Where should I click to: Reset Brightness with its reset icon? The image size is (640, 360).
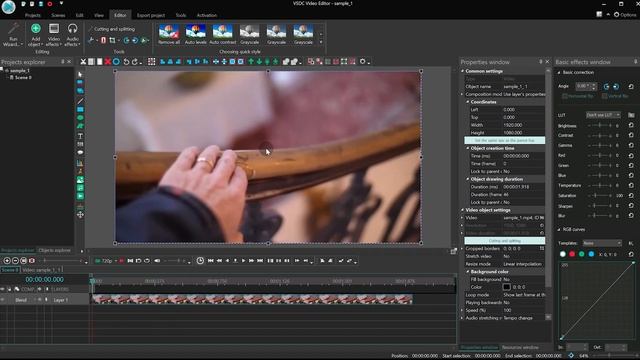coord(631,125)
